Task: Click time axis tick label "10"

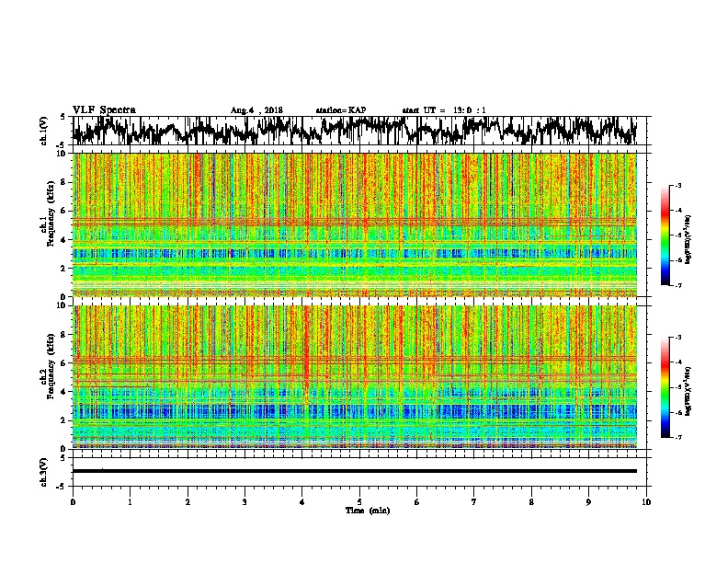Action: pos(646,502)
